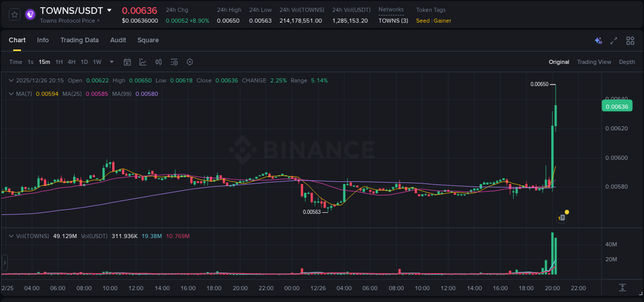Image resolution: width=644 pixels, height=302 pixels.
Task: Select the 1D timeframe
Action: pyautogui.click(x=84, y=62)
